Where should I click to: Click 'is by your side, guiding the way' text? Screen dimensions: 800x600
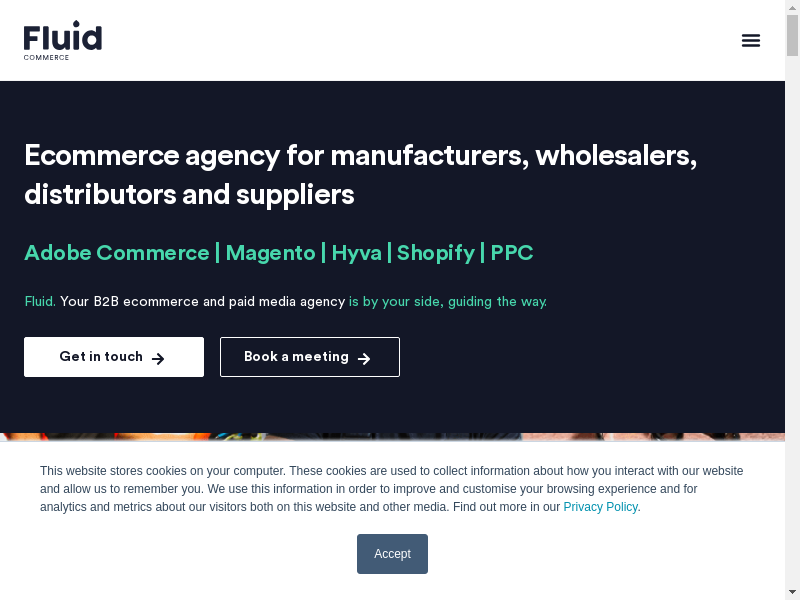click(447, 302)
